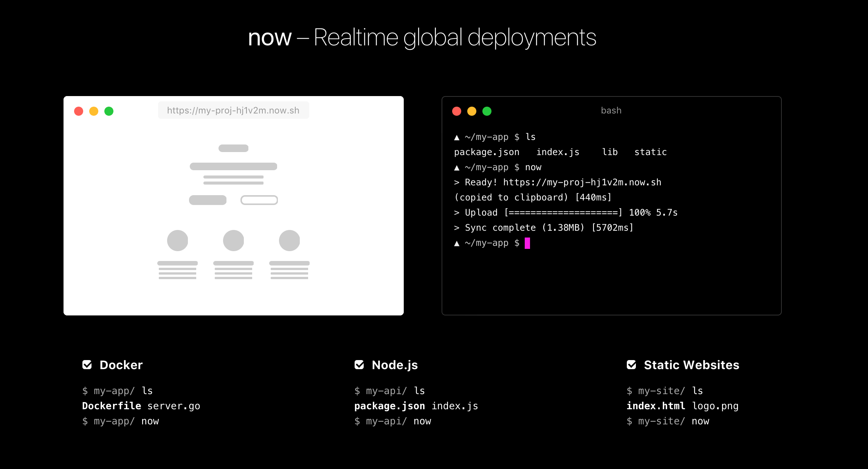Click the Sync complete line in the terminal
868x469 pixels.
[544, 227]
